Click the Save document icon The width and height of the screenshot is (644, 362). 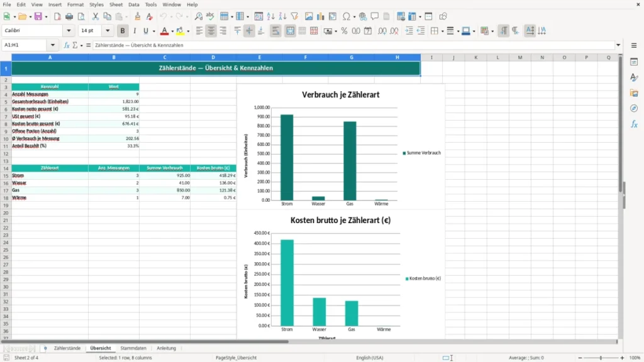(x=38, y=16)
